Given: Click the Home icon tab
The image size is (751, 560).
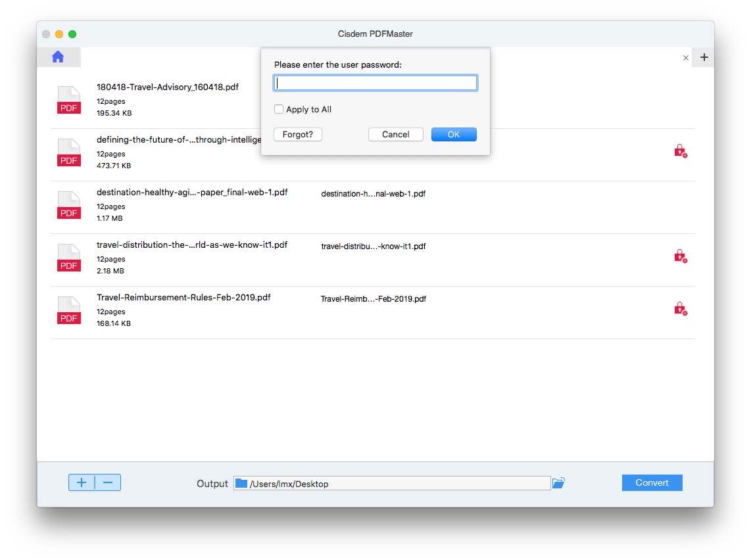Looking at the screenshot, I should pos(58,57).
